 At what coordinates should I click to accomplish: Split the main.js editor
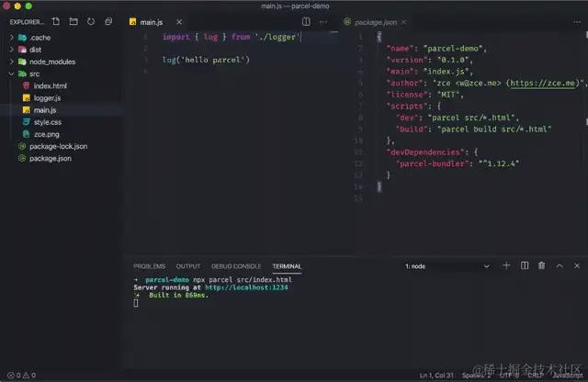tap(306, 22)
